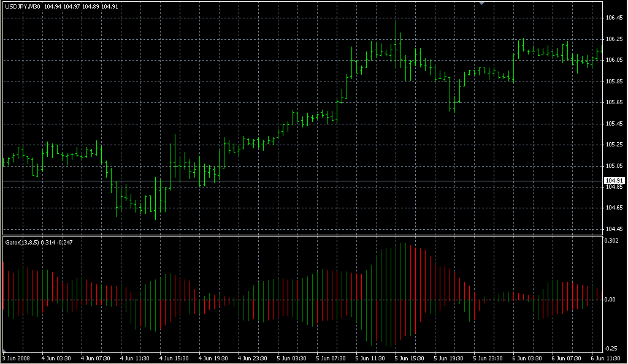Click the 106.25 price axis label
The height and width of the screenshot is (364, 628).
[x=614, y=39]
